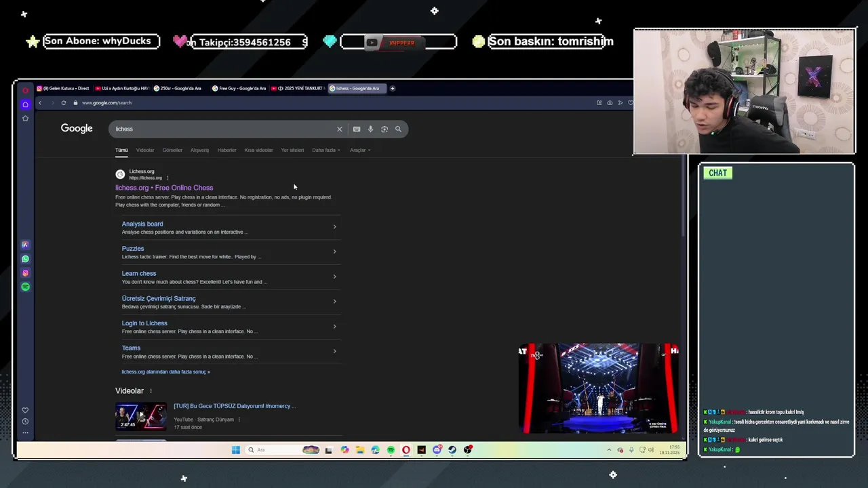Go back with the browser back arrow

point(40,103)
